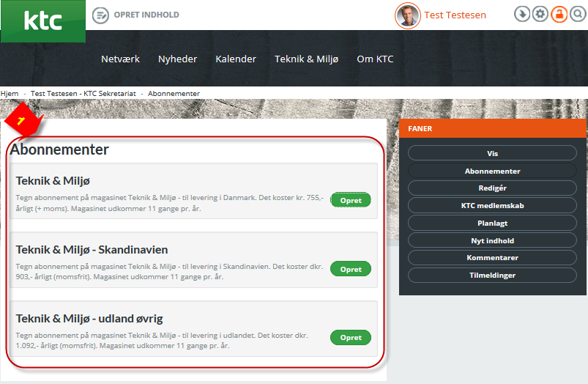
Task: Select the Nyt indhold tab
Action: (x=492, y=240)
